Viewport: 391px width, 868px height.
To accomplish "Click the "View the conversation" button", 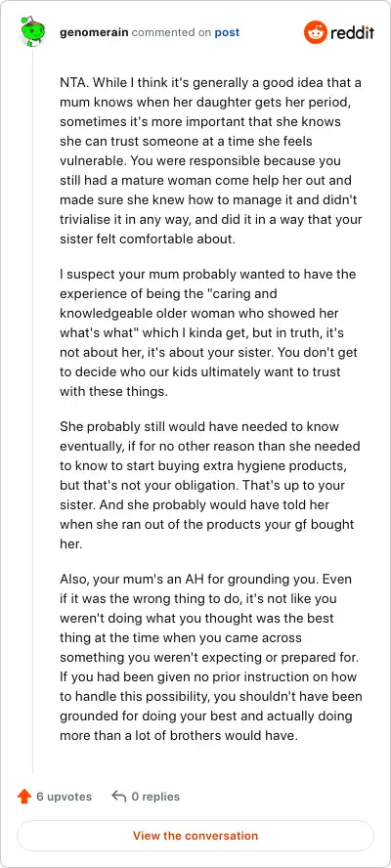I will [x=195, y=836].
